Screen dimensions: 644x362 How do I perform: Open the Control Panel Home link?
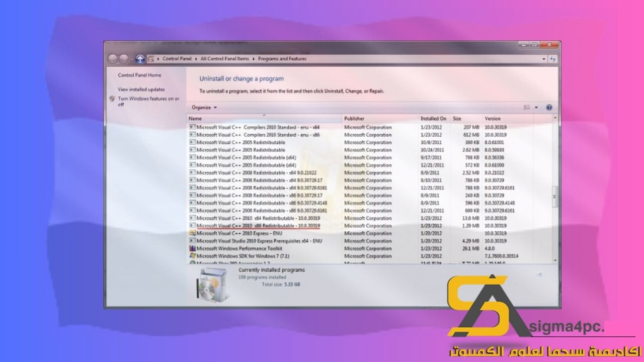click(139, 75)
